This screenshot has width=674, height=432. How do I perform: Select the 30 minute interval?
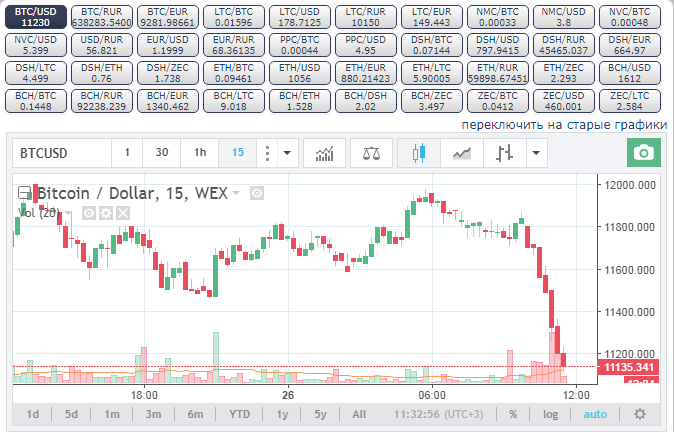tap(162, 153)
